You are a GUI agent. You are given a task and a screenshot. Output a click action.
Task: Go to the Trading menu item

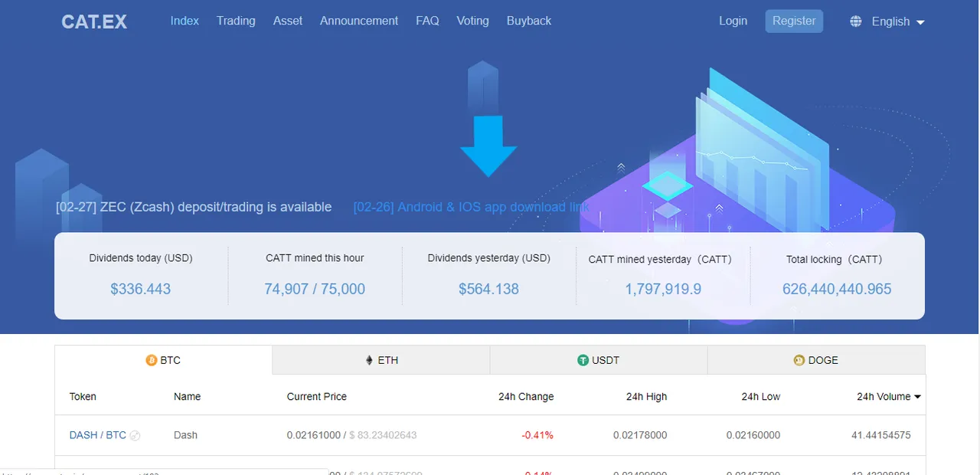pos(236,21)
